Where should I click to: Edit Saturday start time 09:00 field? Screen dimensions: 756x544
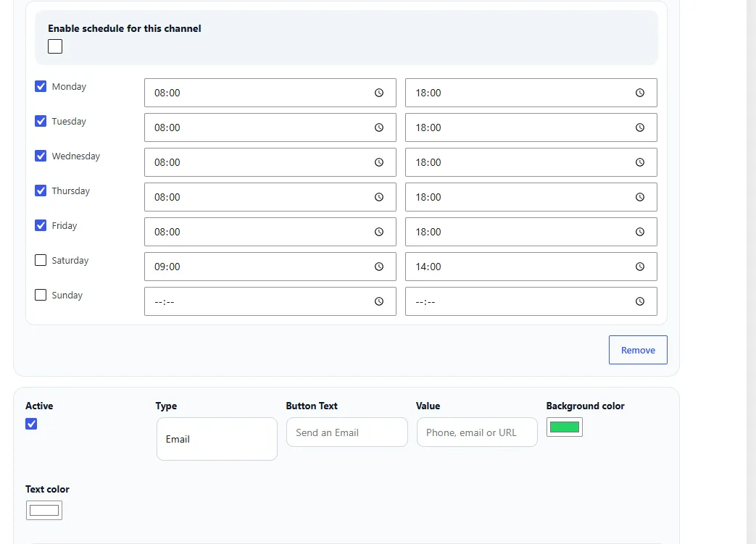click(270, 266)
